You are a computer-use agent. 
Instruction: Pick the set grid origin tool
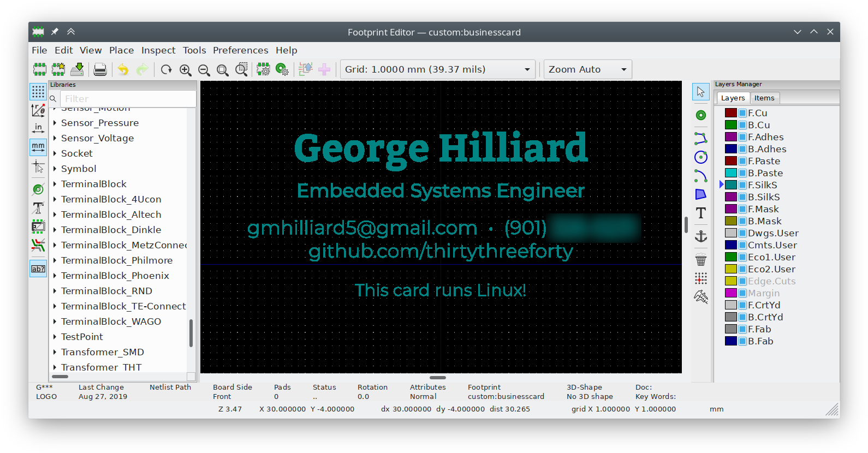click(701, 278)
